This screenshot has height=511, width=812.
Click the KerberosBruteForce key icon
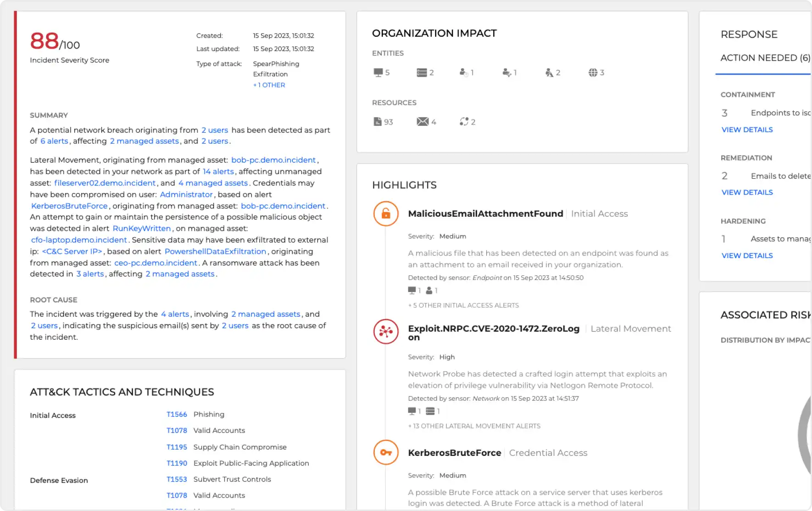[x=386, y=453]
